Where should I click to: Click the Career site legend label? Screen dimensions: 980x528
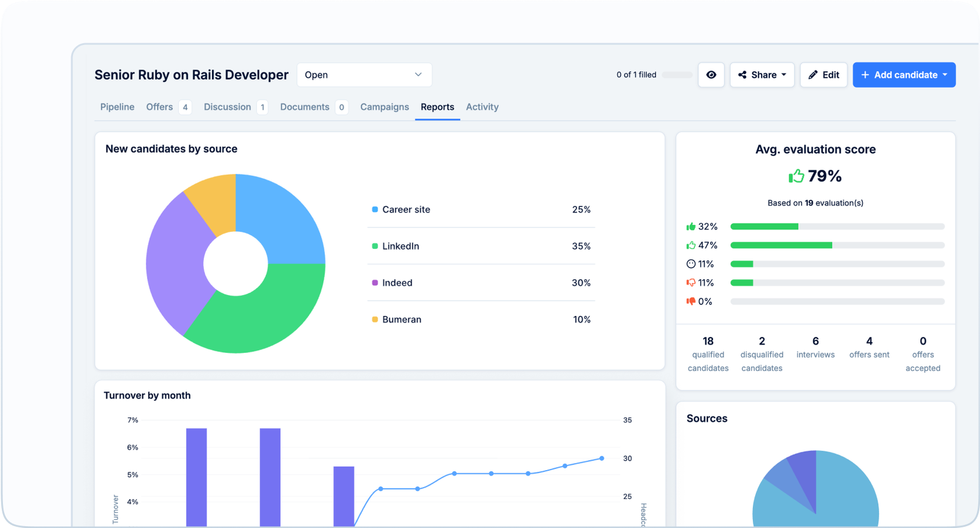coord(406,210)
